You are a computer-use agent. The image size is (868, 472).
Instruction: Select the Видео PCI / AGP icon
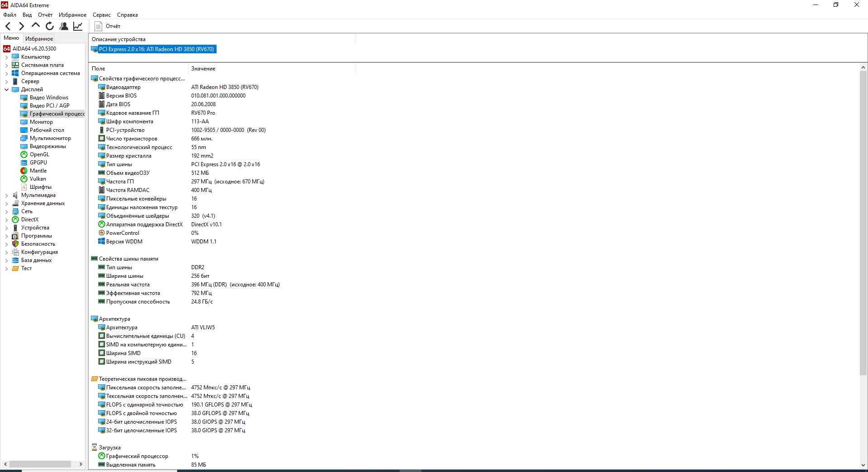(24, 106)
